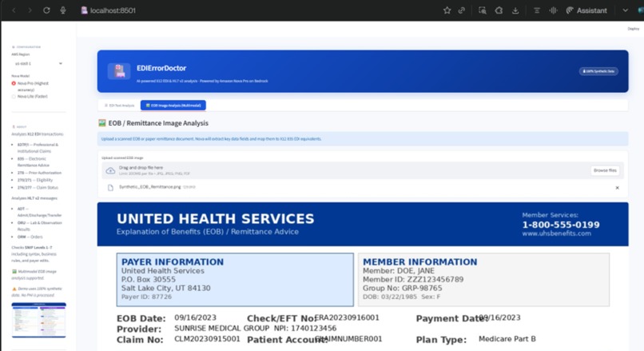Click the PAYER INFORMATION box heading

(x=173, y=261)
